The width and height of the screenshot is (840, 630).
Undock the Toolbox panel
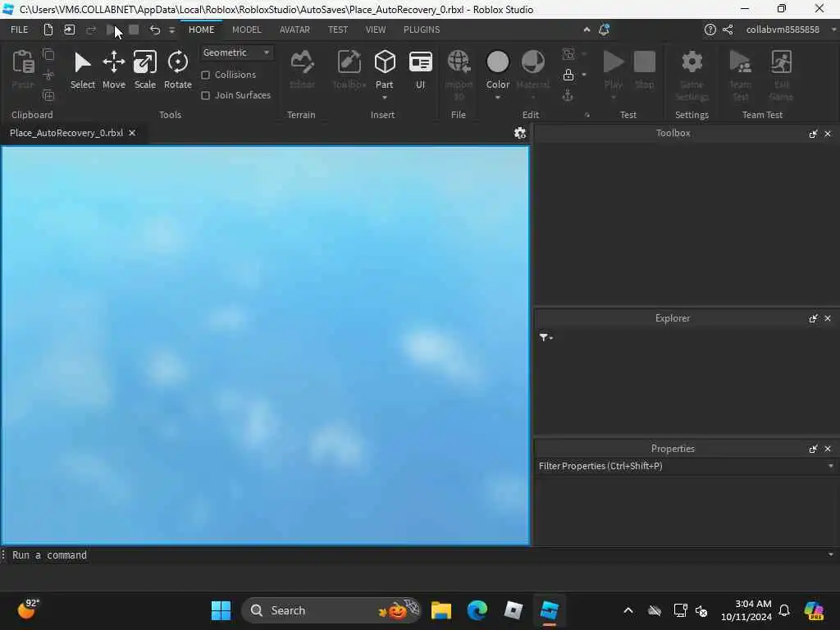click(x=813, y=134)
